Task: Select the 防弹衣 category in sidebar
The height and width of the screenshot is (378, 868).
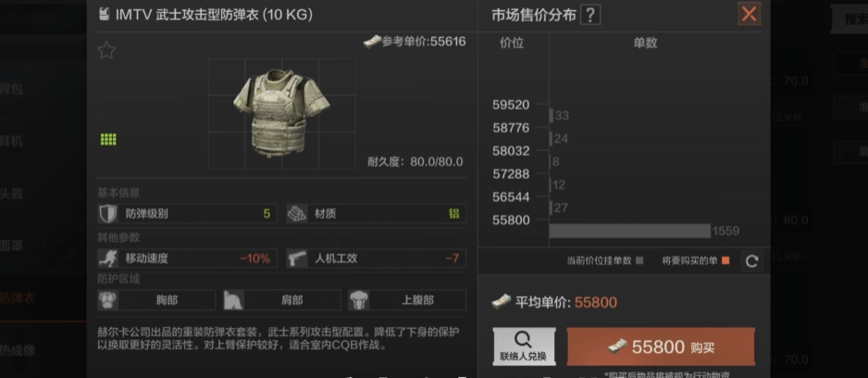Action: click(18, 298)
